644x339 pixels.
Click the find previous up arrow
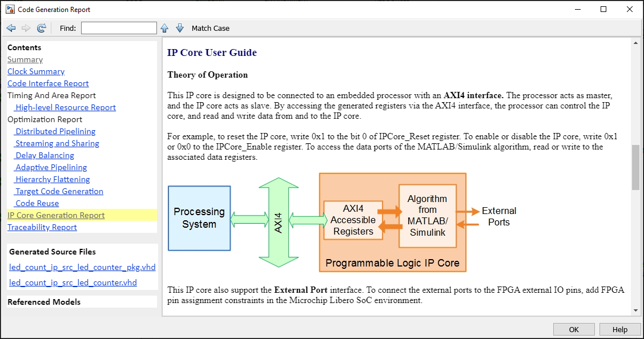[x=164, y=27]
